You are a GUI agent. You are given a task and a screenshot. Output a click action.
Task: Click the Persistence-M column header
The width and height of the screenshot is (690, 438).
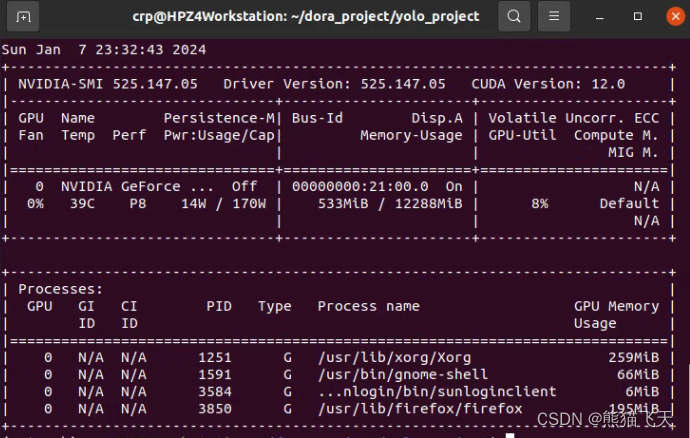click(219, 118)
